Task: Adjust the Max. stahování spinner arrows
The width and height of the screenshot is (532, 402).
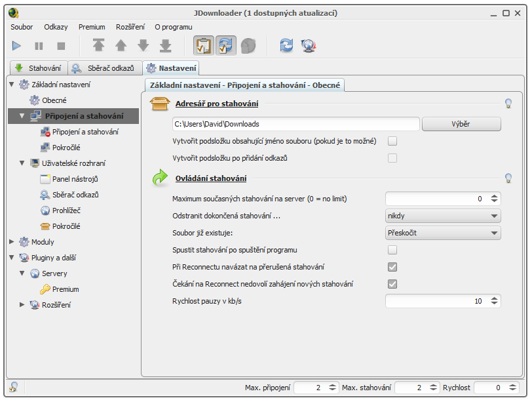Action: click(x=433, y=388)
